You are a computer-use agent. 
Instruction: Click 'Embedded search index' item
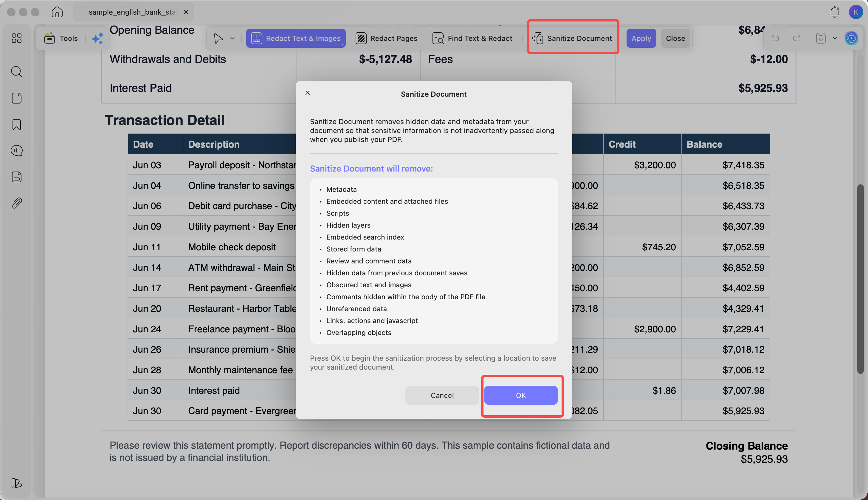365,237
